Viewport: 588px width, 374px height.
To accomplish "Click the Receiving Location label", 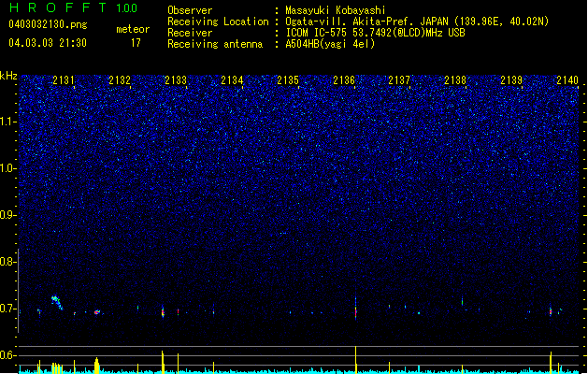I will click(x=218, y=22).
